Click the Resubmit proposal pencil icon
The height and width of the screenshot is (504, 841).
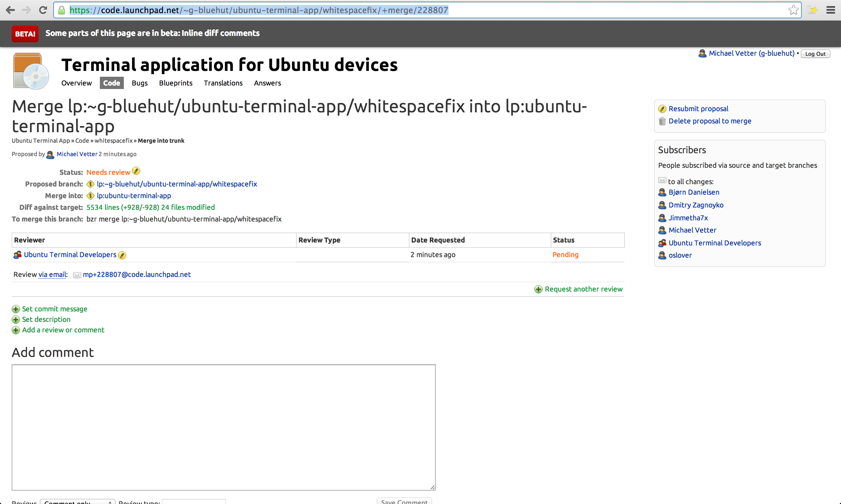[x=662, y=109]
